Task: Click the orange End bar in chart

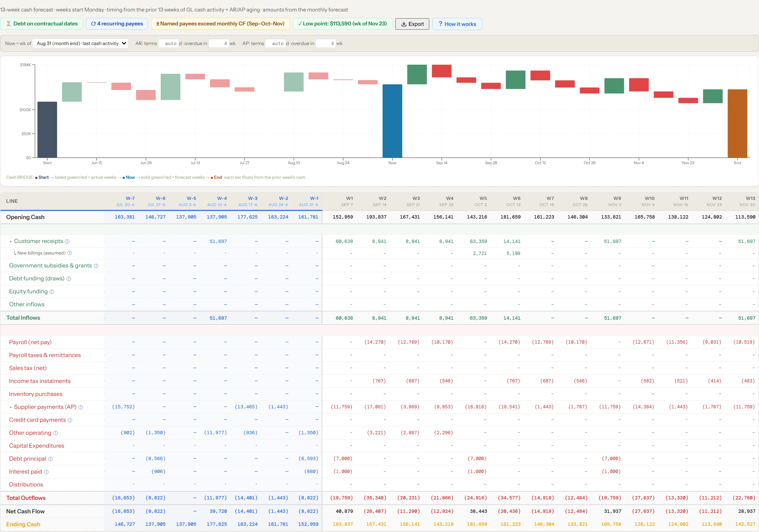Action: tap(737, 123)
